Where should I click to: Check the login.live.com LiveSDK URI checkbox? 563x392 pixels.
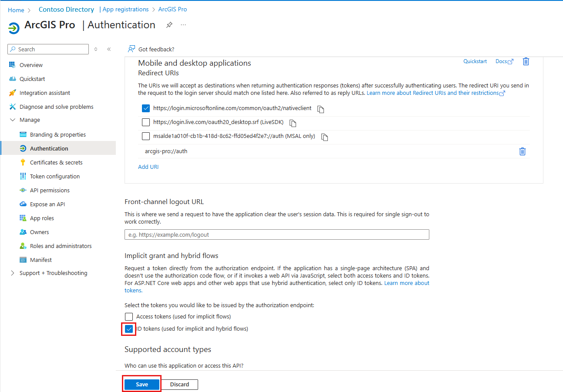(x=146, y=122)
